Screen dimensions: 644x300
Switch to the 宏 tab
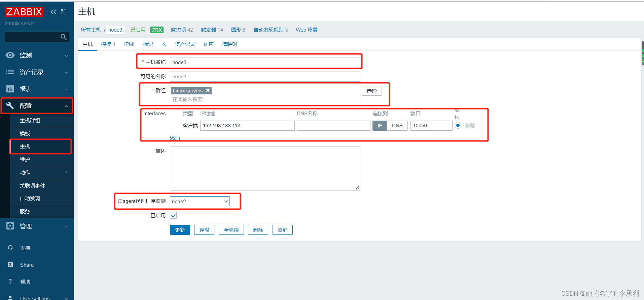[164, 44]
